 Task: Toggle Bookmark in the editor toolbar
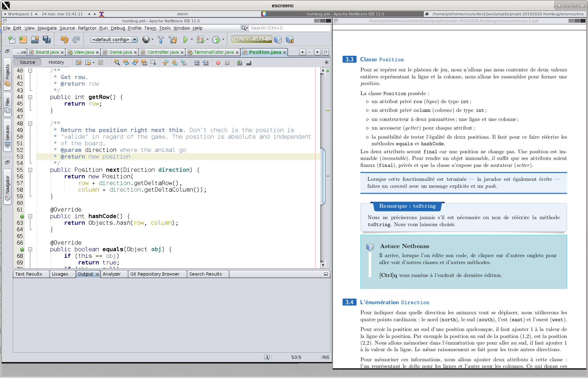pos(184,62)
